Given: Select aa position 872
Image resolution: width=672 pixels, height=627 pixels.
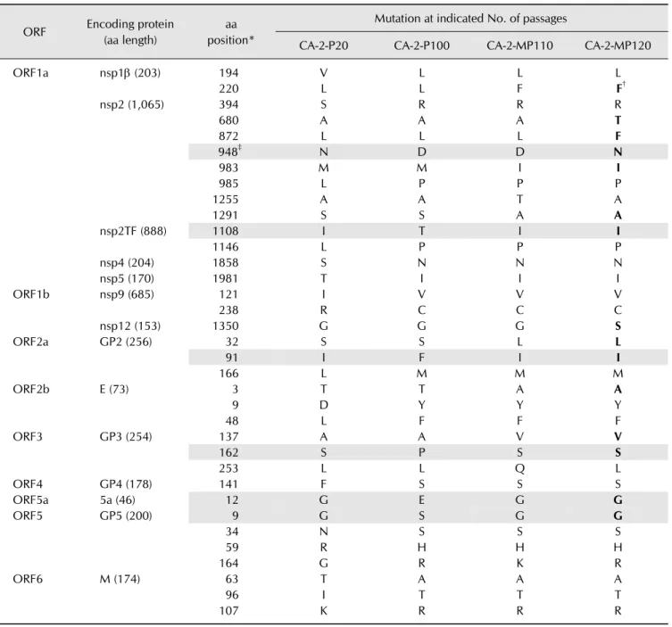Looking at the screenshot, I should pos(228,136).
